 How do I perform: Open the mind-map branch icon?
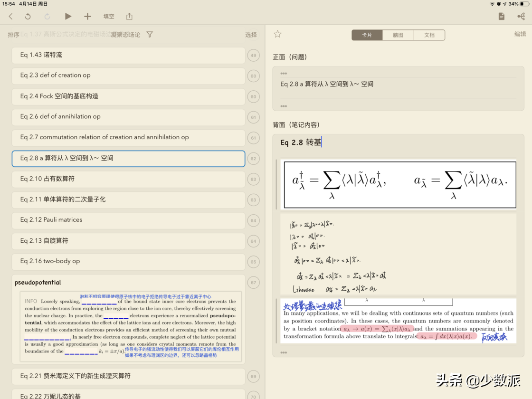(521, 16)
